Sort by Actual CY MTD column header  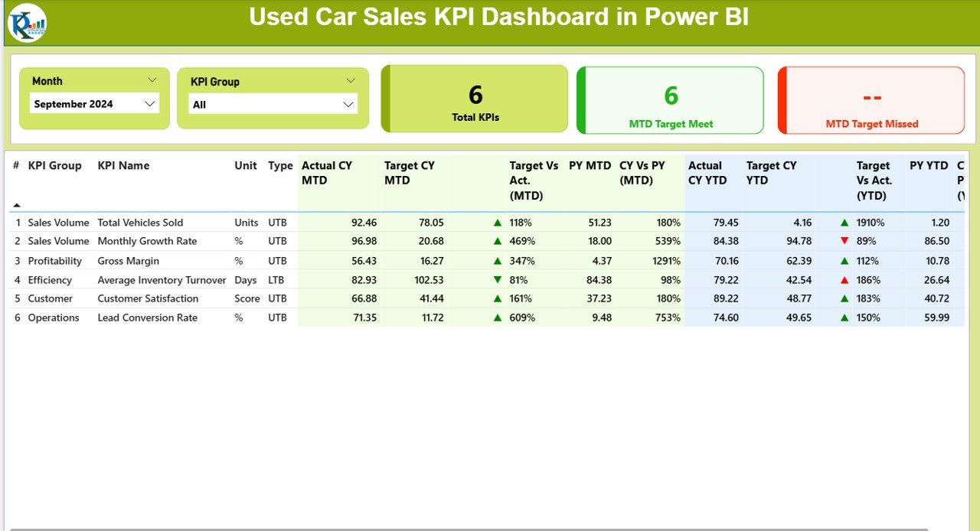pos(328,173)
